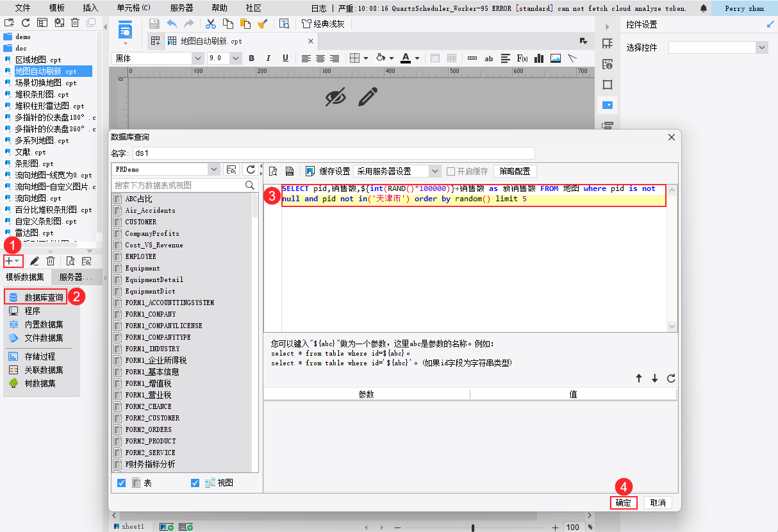Screen dimensions: 778x532
Task: Insert an image with the picture icon
Action: click(556, 58)
